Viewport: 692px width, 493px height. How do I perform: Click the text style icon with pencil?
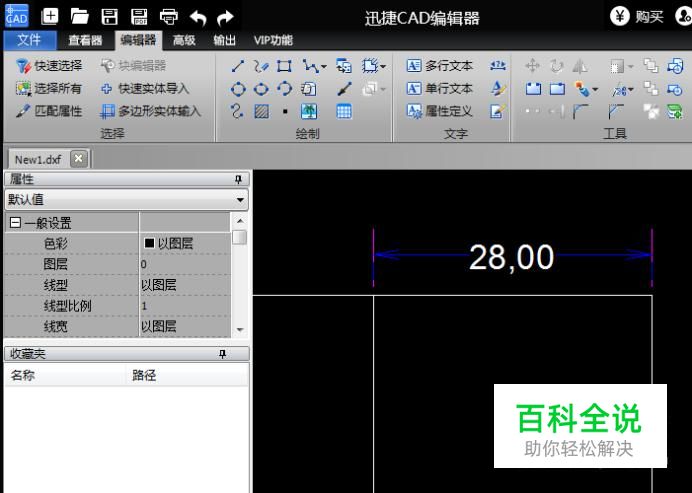tap(498, 89)
